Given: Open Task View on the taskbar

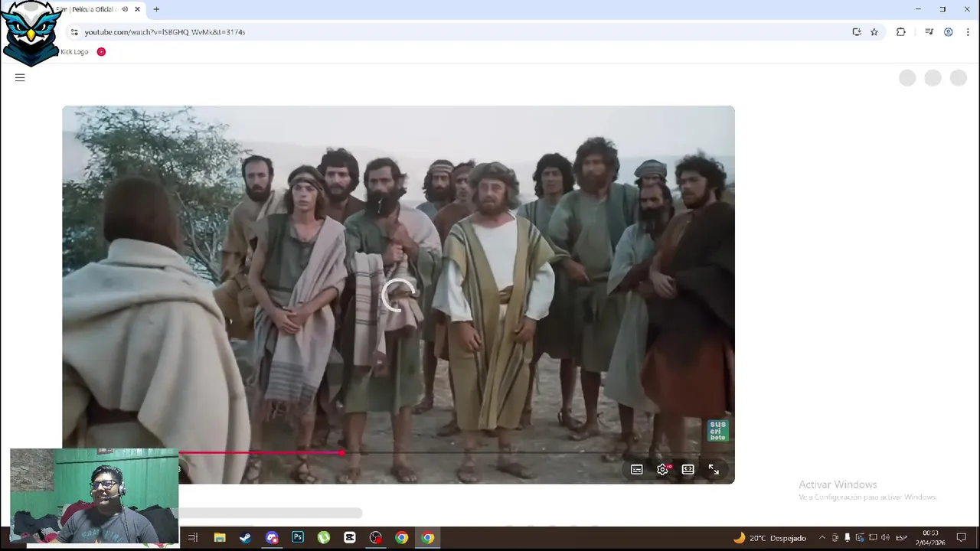Looking at the screenshot, I should coord(193,538).
